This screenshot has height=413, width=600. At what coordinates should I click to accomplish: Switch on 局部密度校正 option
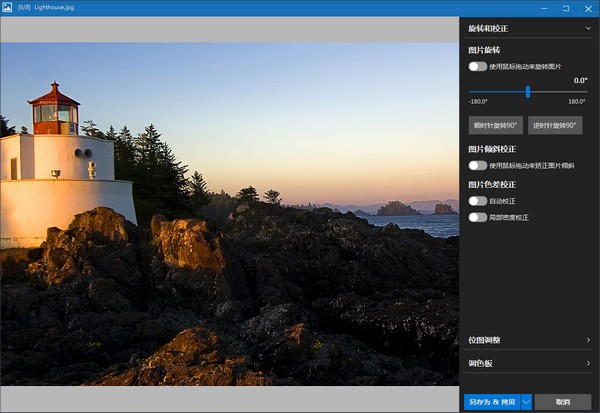click(x=478, y=217)
